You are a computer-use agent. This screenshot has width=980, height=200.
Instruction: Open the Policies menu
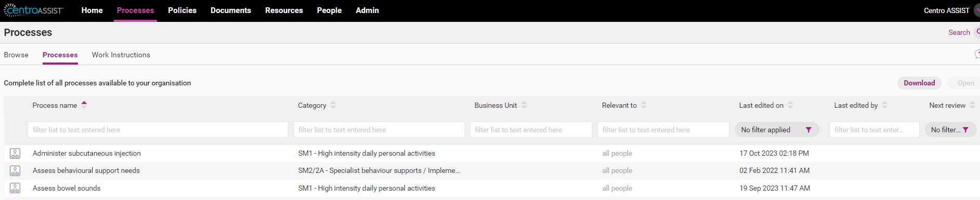pyautogui.click(x=182, y=10)
